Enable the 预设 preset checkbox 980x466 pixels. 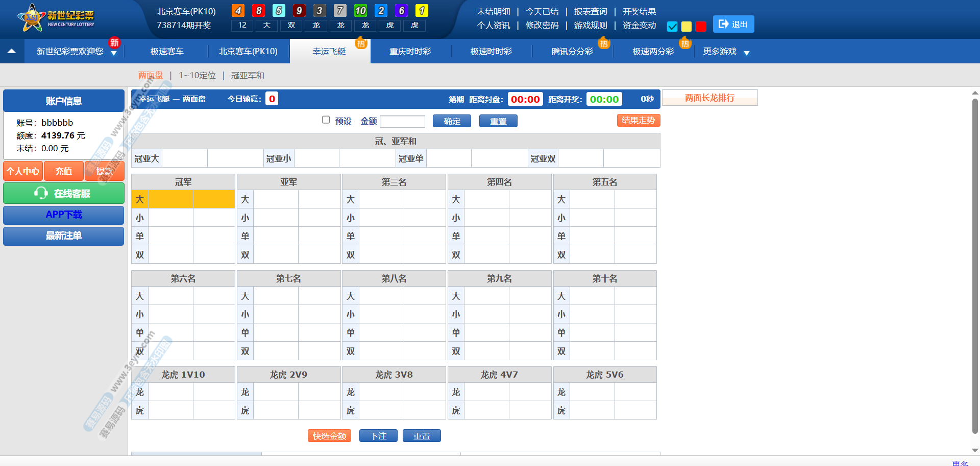pyautogui.click(x=326, y=120)
